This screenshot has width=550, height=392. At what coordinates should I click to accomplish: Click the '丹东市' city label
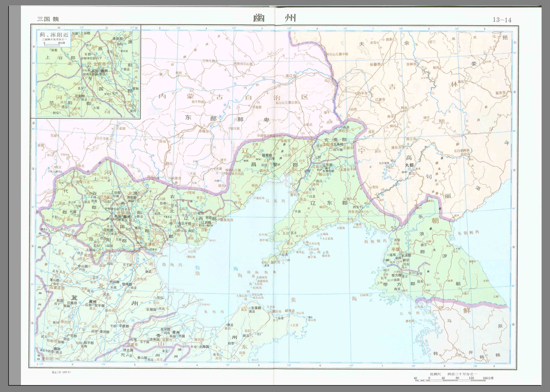[x=353, y=212]
